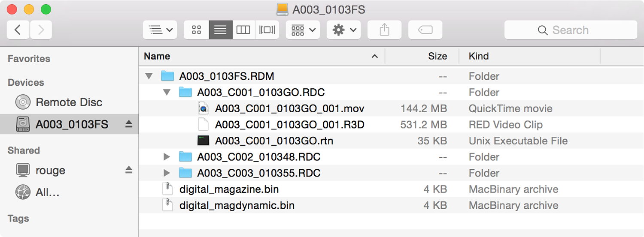Switch to Cover Flow view
This screenshot has height=237, width=644.
point(267,30)
